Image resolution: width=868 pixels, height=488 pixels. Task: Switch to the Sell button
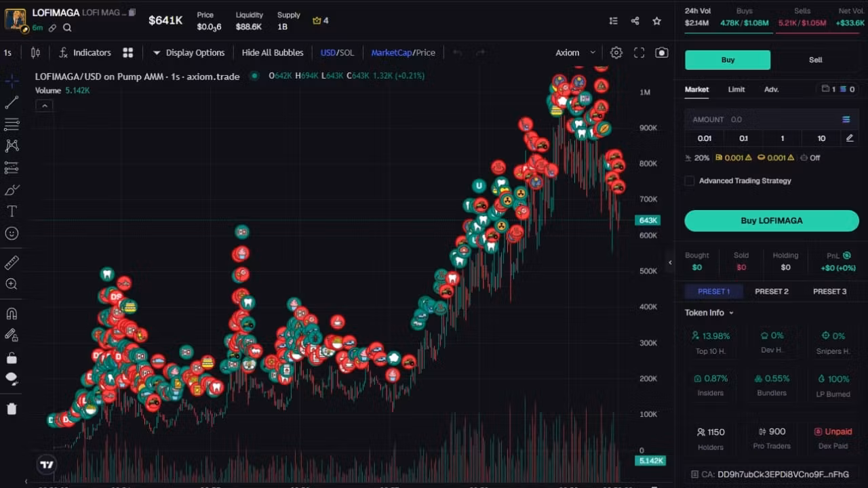pyautogui.click(x=815, y=60)
